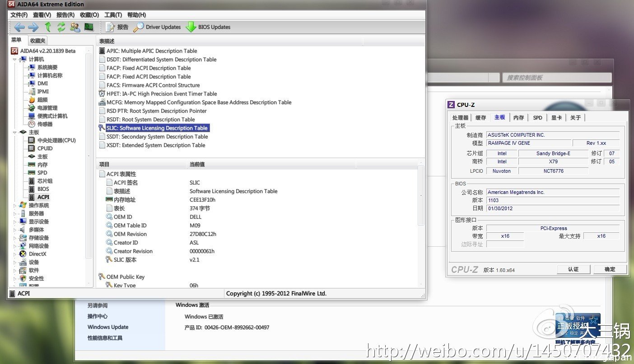Switch to CPU-Z 缓存 tab
This screenshot has height=364, width=634.
coord(481,118)
